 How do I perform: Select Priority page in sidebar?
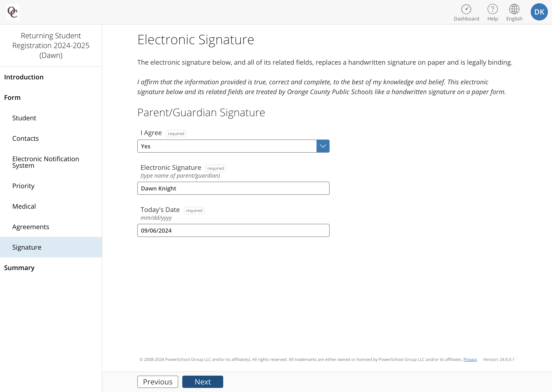tap(23, 186)
